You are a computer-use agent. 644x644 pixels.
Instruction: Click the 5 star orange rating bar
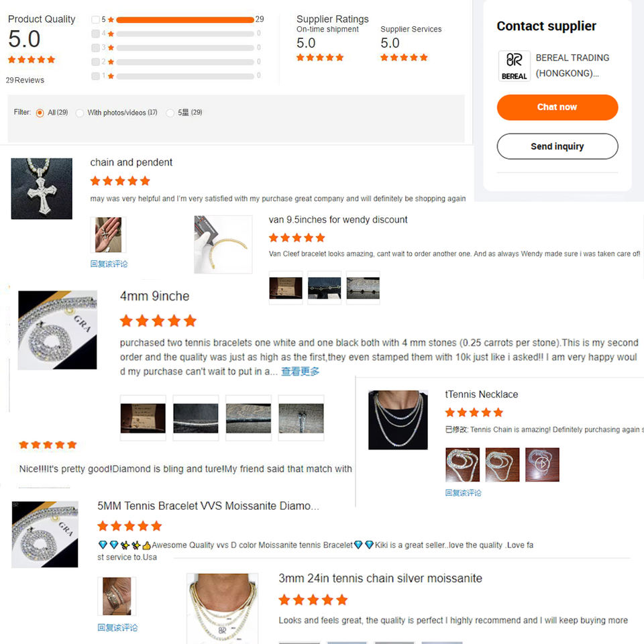[185, 19]
